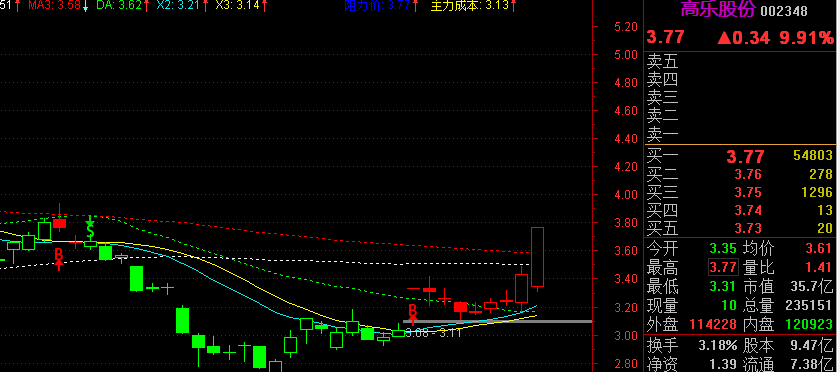Image resolution: width=840 pixels, height=372 pixels.
Task: Click the boxed 最高 value 3.77
Action: pos(723,266)
